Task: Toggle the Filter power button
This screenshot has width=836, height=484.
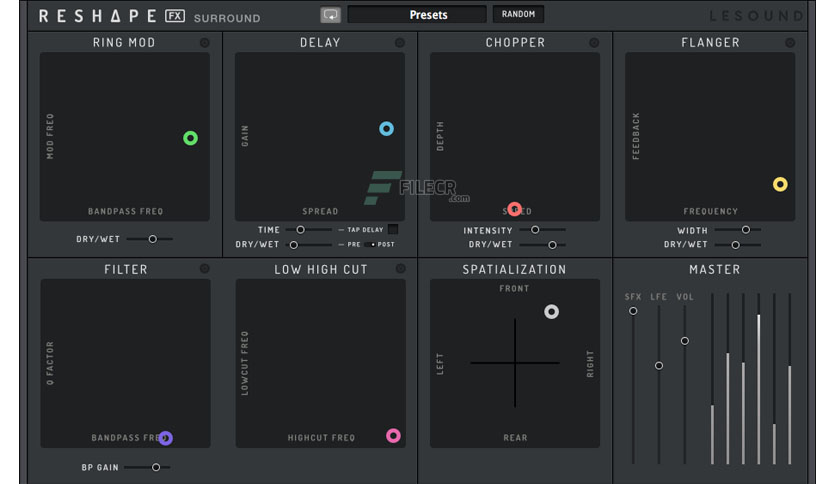Action: pyautogui.click(x=205, y=269)
